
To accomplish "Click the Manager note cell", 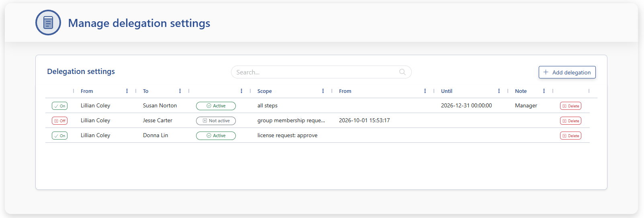I will pyautogui.click(x=526, y=105).
